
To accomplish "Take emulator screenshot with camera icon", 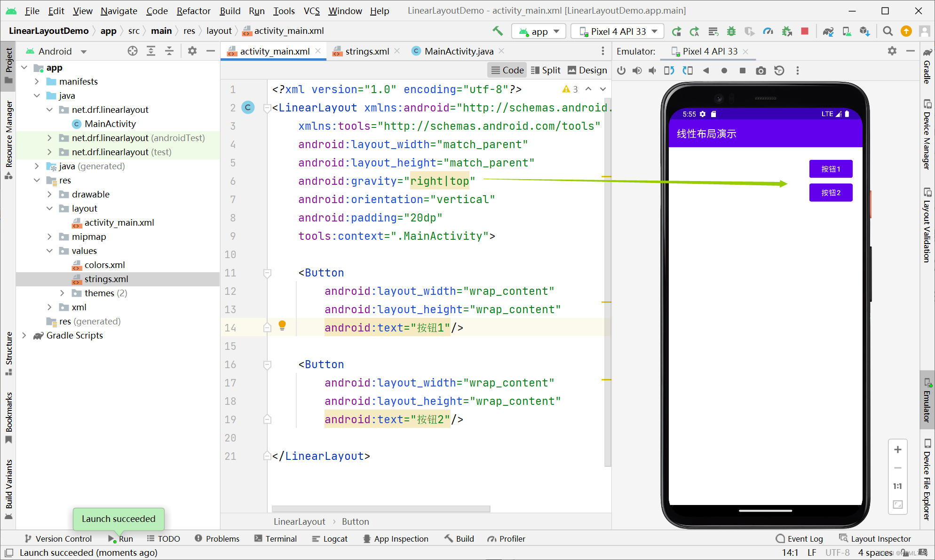I will pos(761,71).
